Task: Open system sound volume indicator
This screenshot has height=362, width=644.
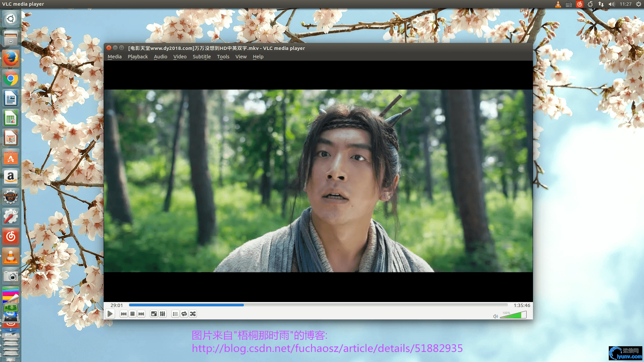Action: (612, 4)
